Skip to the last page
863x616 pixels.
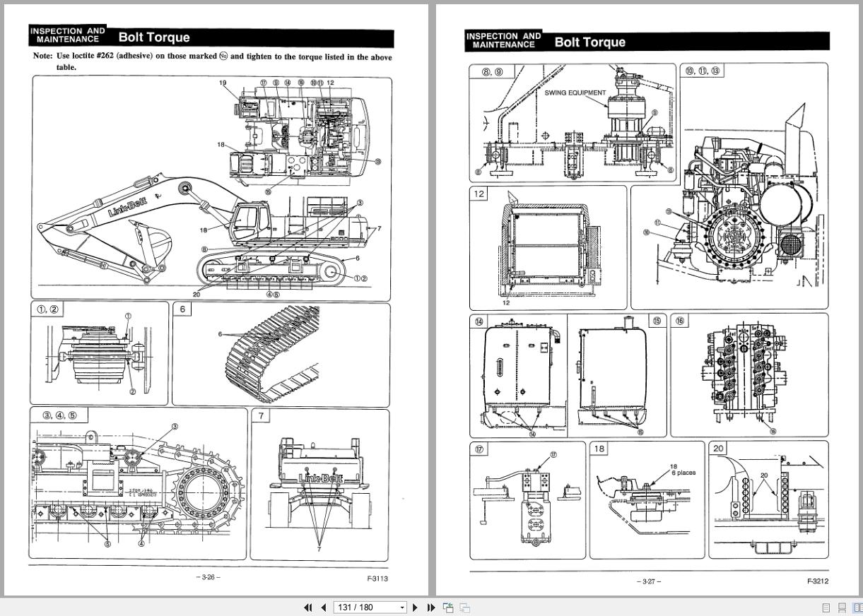[432, 607]
